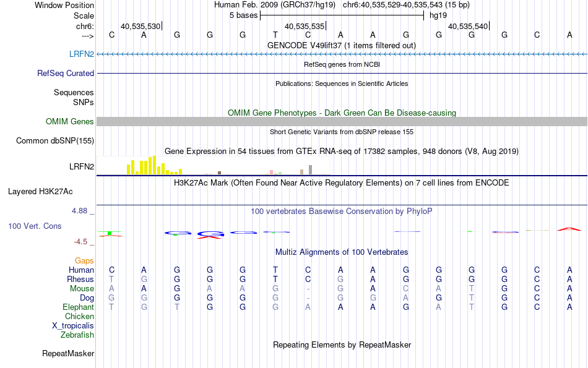Click the T base in the reference sequence row
Image resolution: width=588 pixels, height=368 pixels.
(x=275, y=35)
